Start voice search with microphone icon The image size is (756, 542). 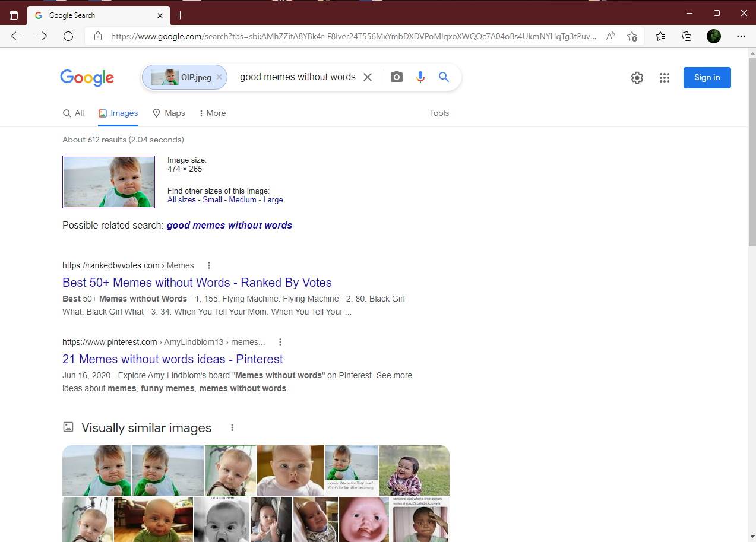(x=420, y=77)
